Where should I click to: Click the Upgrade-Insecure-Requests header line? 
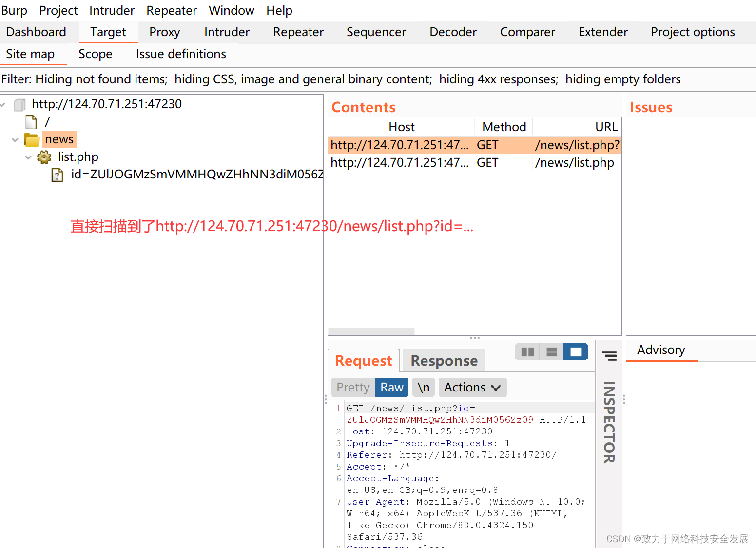coord(428,443)
